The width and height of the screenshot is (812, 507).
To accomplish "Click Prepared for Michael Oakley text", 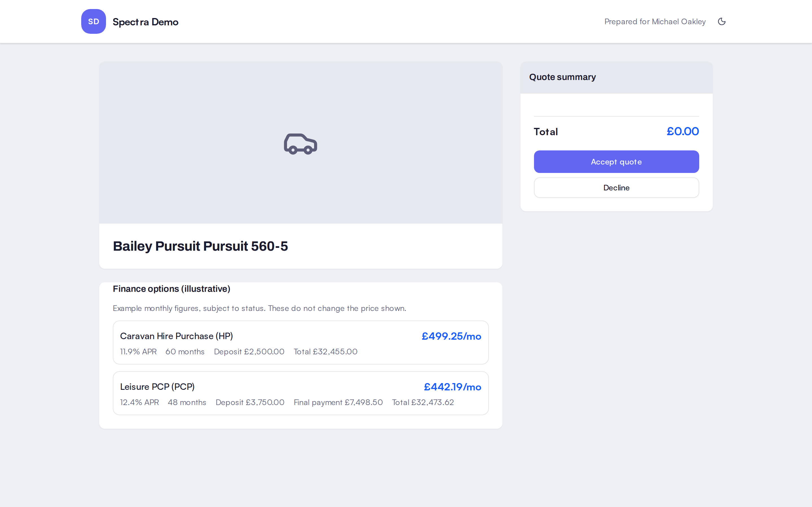I will pos(655,21).
